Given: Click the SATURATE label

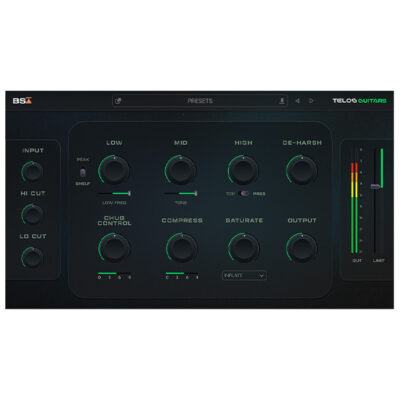Looking at the screenshot, I should (244, 220).
